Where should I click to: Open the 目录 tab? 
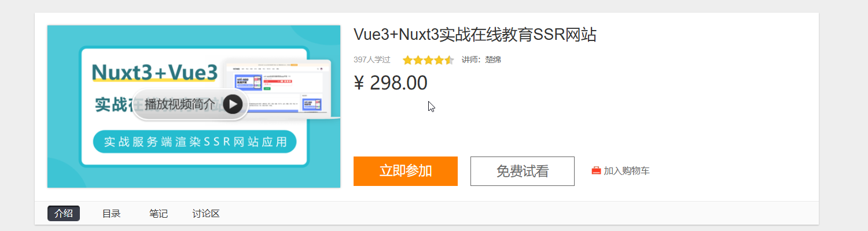pos(111,214)
